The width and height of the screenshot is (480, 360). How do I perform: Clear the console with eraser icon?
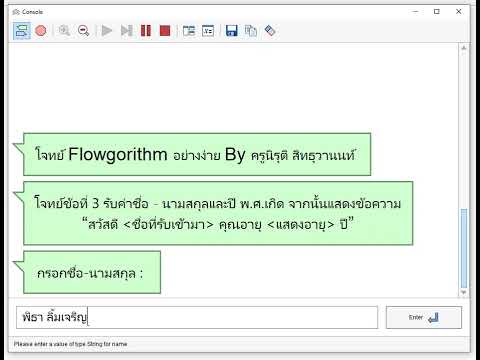(x=270, y=31)
